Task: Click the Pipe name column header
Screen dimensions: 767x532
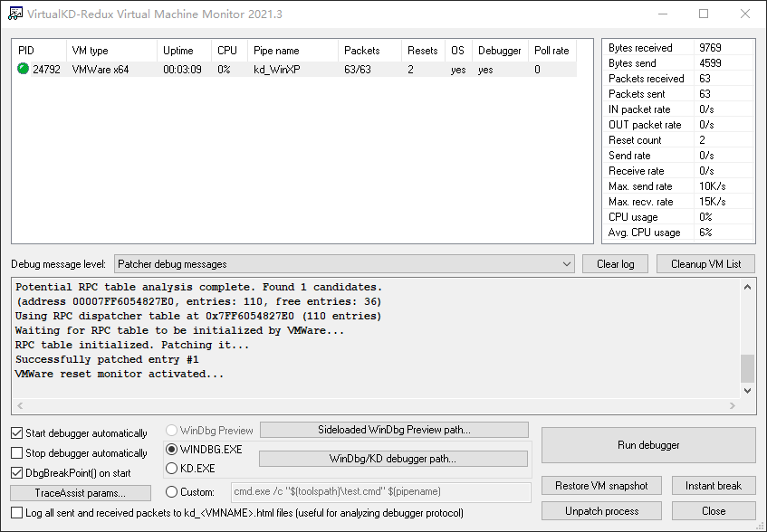Action: point(293,51)
